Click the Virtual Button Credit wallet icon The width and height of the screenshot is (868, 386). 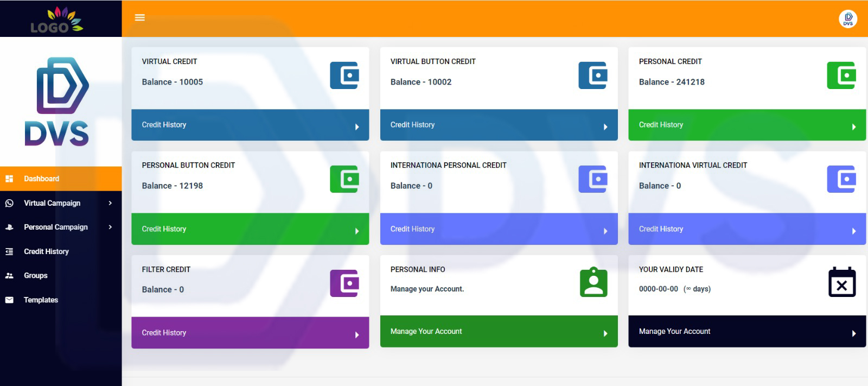coord(593,75)
